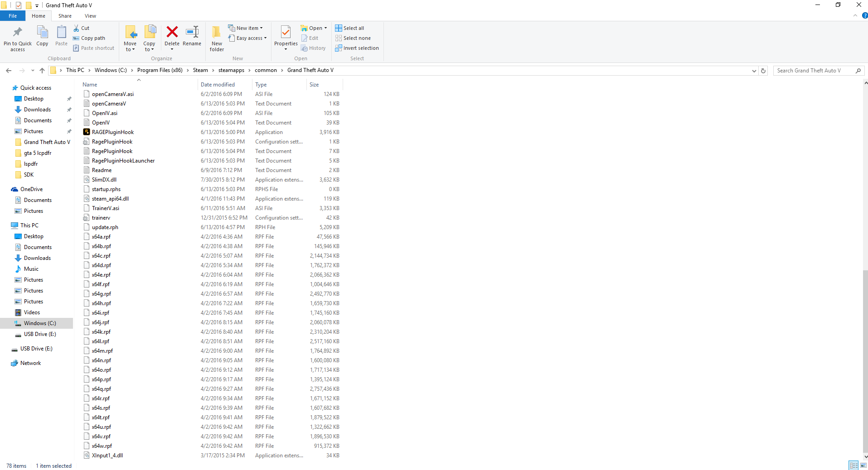Refresh the current folder view
The height and width of the screenshot is (470, 868).
point(763,71)
